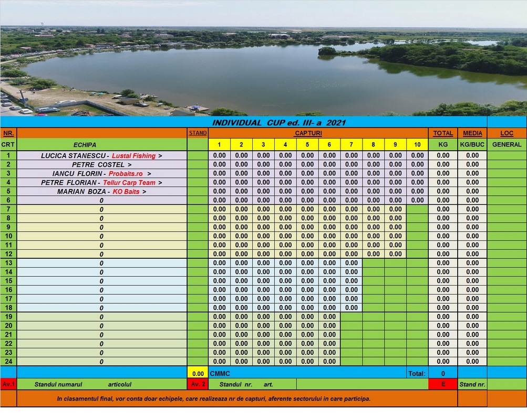Click the KO Baits sponsor text
Viewport: 527px width, 420px height.
tap(125, 192)
